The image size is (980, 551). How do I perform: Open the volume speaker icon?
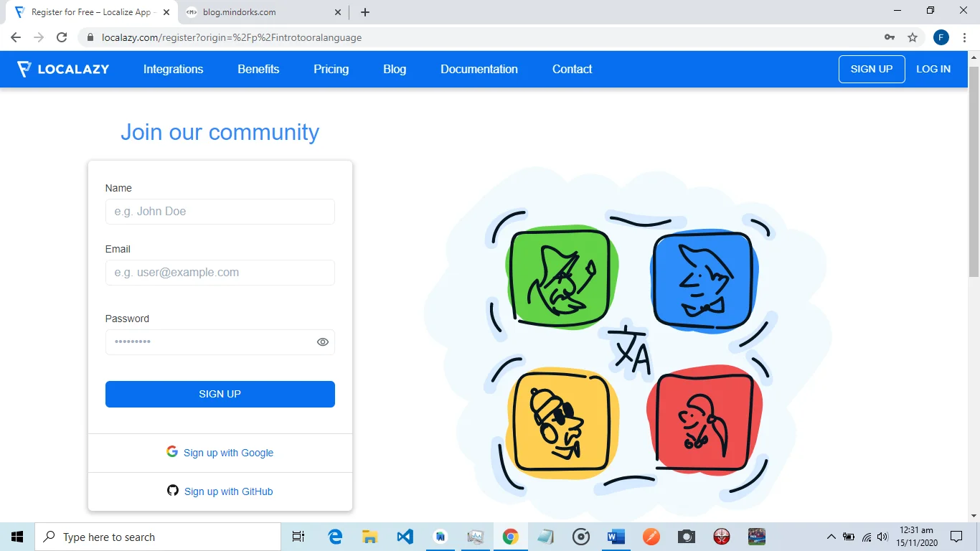[883, 537]
